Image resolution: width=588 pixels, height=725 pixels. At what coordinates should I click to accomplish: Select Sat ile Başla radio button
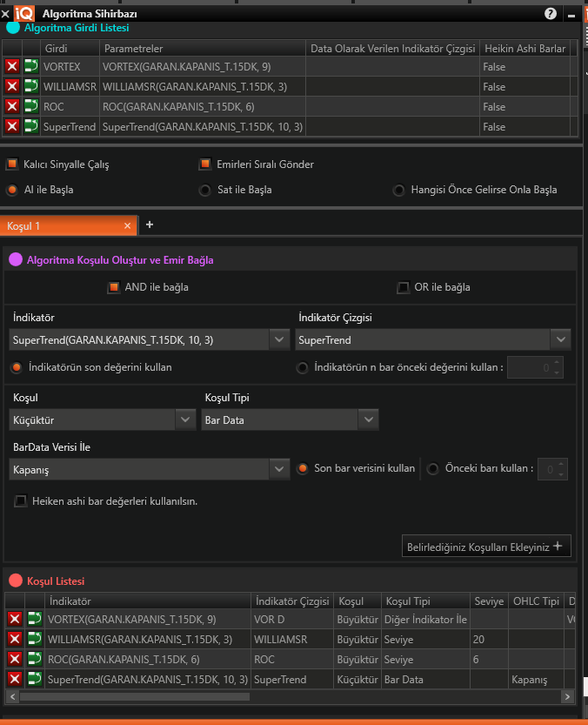coord(204,190)
